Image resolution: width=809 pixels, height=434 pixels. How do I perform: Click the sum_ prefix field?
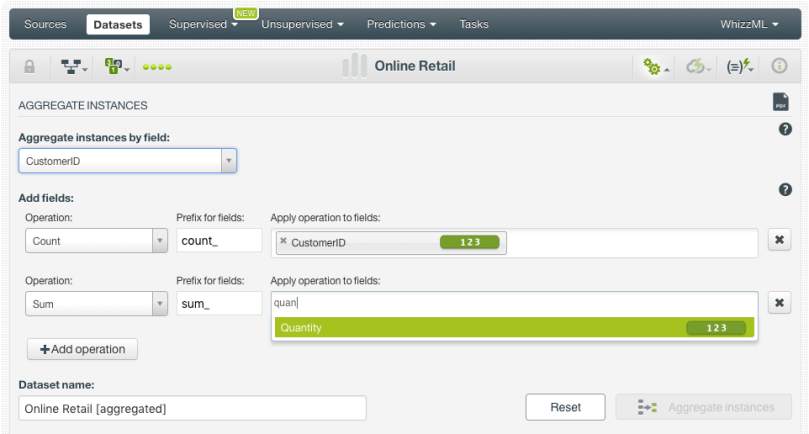[x=219, y=303]
